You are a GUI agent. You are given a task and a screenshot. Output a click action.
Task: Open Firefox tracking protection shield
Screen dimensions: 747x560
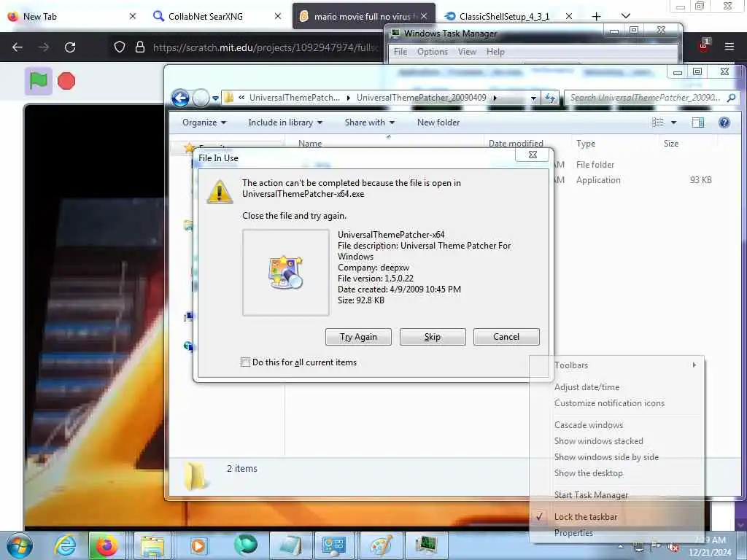[120, 47]
